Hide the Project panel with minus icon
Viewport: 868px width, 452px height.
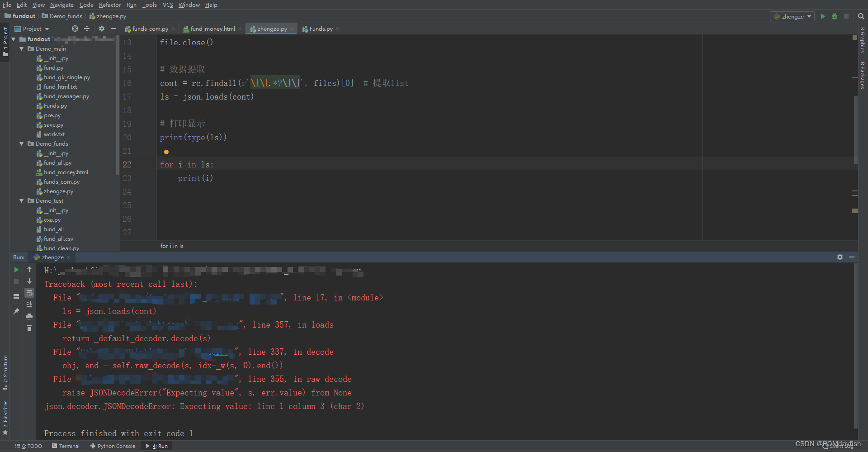point(113,29)
